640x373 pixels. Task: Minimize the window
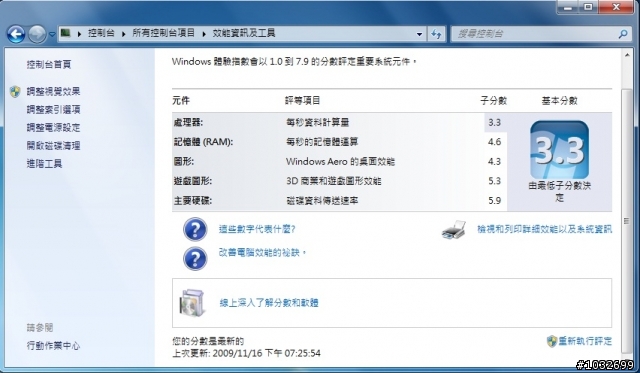coord(568,7)
